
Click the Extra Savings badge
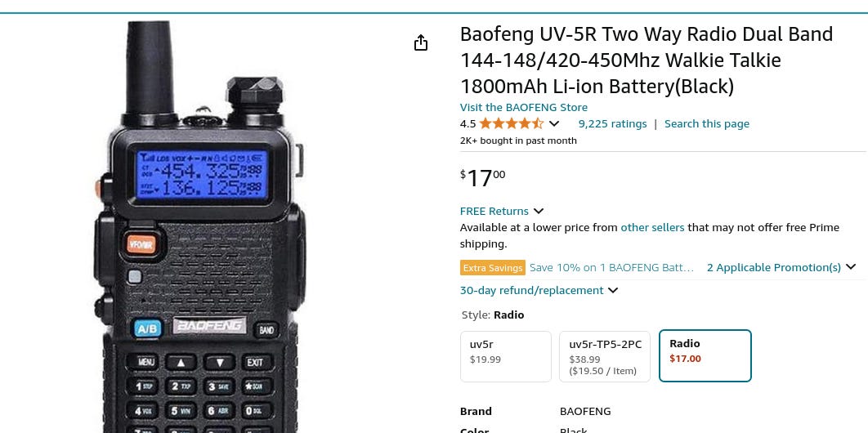tap(493, 268)
